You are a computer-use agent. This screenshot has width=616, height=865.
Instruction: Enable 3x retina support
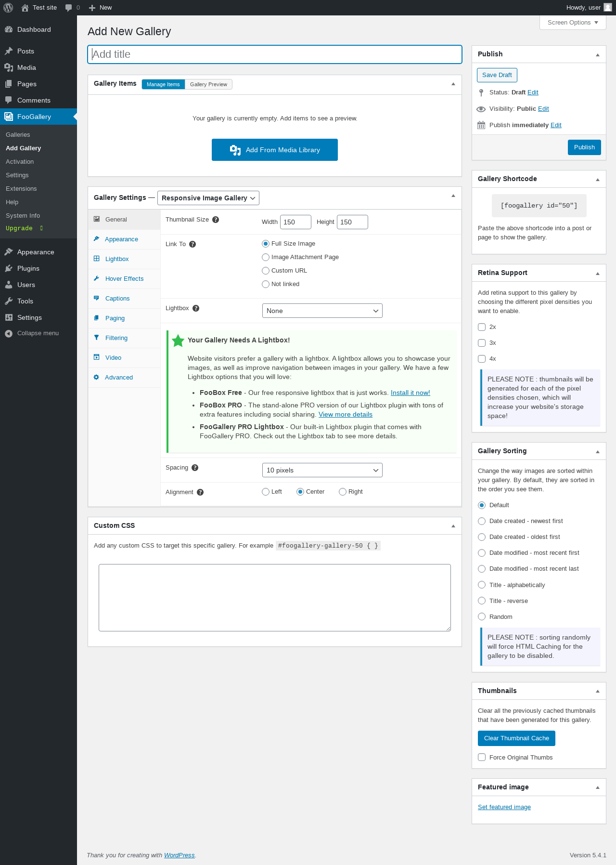482,343
